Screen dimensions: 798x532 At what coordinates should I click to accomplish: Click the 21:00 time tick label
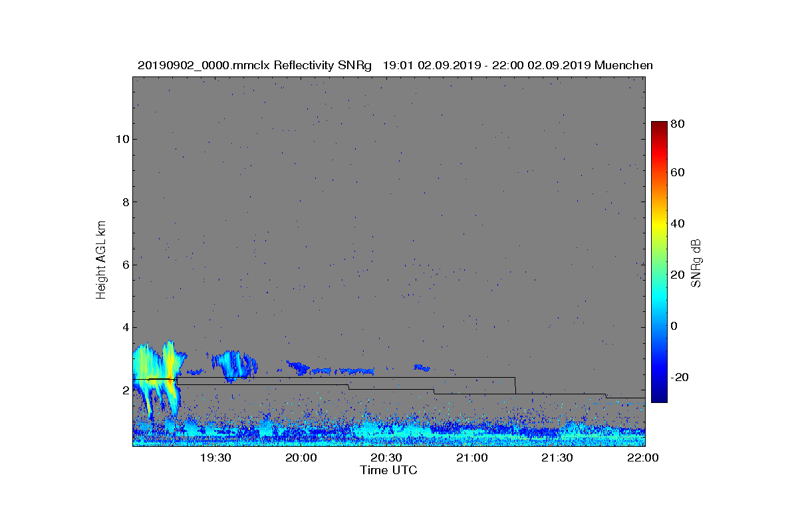pos(472,458)
